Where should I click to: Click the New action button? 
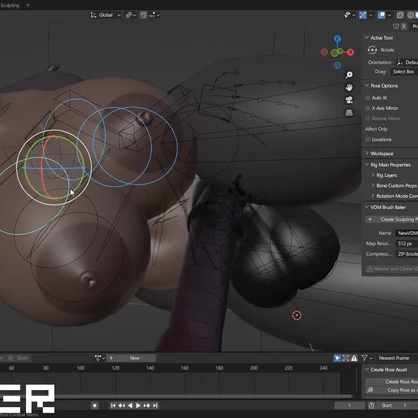[135, 358]
